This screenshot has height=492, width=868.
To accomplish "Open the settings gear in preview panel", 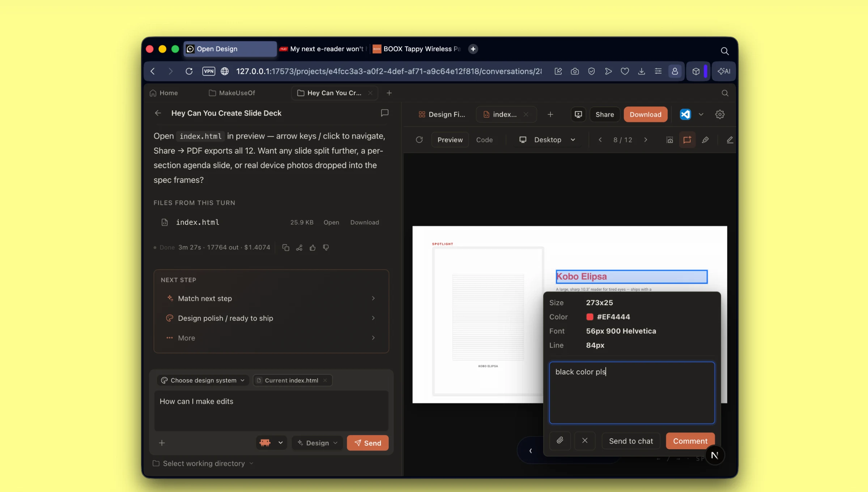I will pos(720,114).
